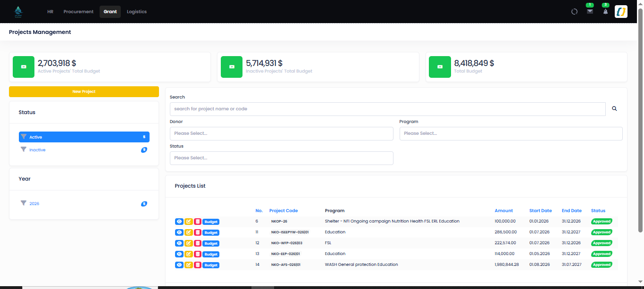Delete project NKO-AFS-026|01 trash icon
Image resolution: width=644 pixels, height=289 pixels.
click(198, 265)
